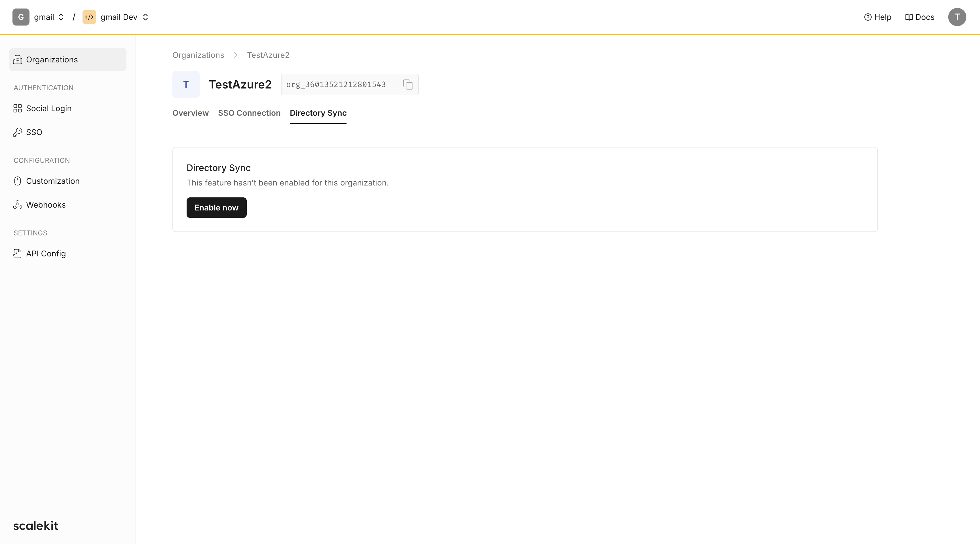Viewport: 980px width, 544px height.
Task: Click the 'feature hasn't been enabled' message
Action: (288, 183)
